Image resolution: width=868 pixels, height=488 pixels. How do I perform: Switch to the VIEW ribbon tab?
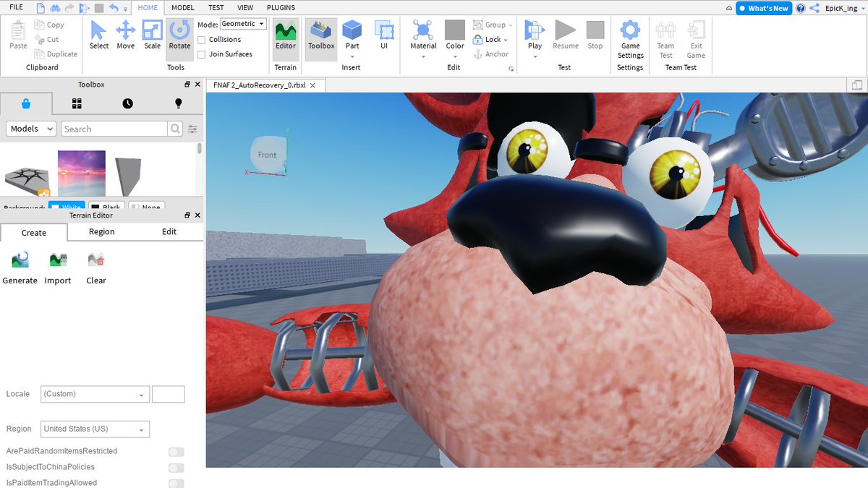click(245, 7)
